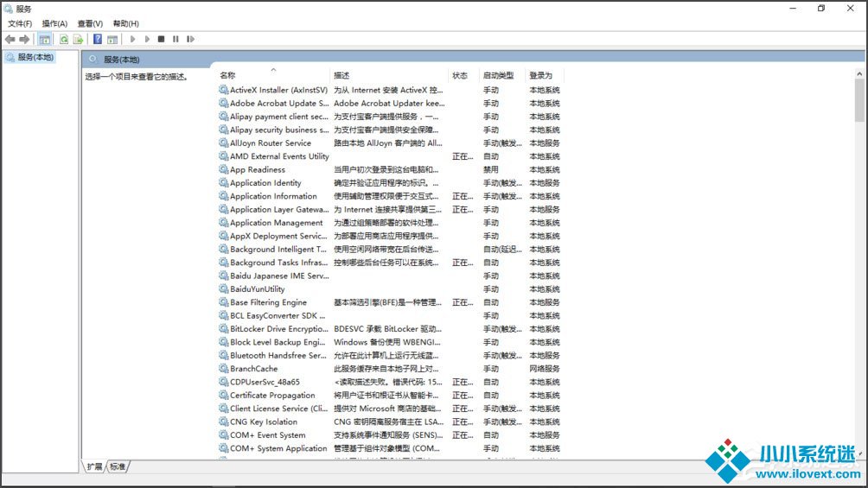Sort by the 描述 column header
868x488 pixels.
341,75
